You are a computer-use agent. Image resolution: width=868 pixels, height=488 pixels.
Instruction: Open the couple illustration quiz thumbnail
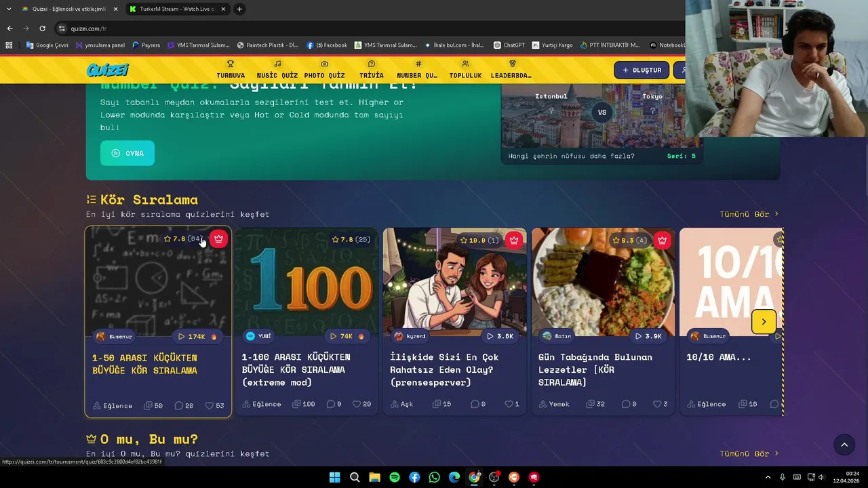pyautogui.click(x=454, y=281)
